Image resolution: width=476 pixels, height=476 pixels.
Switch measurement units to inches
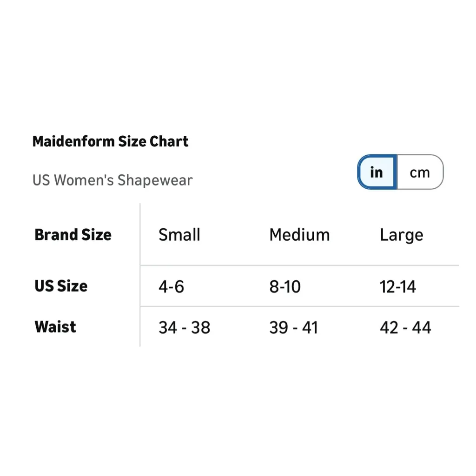click(377, 172)
